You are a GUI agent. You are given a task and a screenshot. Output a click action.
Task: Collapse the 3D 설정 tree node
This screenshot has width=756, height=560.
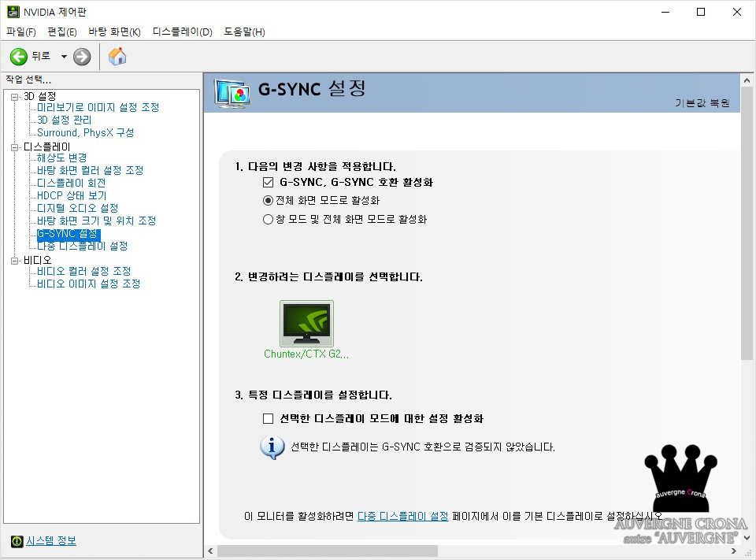coord(14,97)
